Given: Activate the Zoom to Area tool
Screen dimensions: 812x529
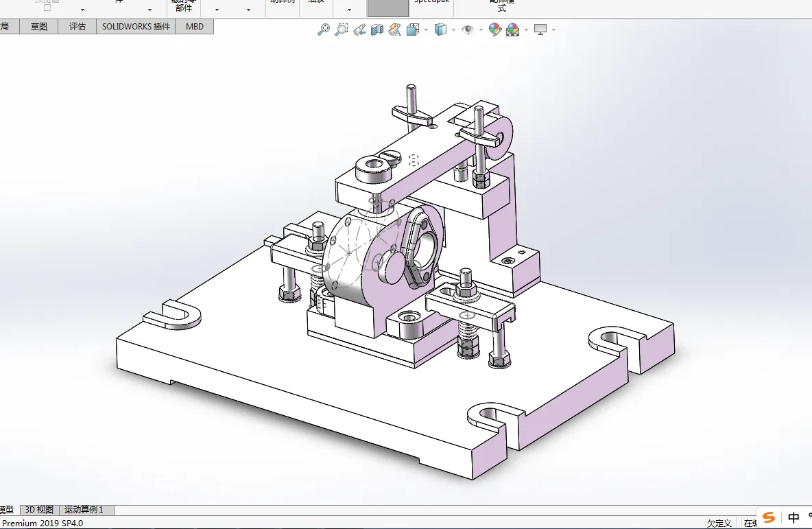Looking at the screenshot, I should pos(342,30).
